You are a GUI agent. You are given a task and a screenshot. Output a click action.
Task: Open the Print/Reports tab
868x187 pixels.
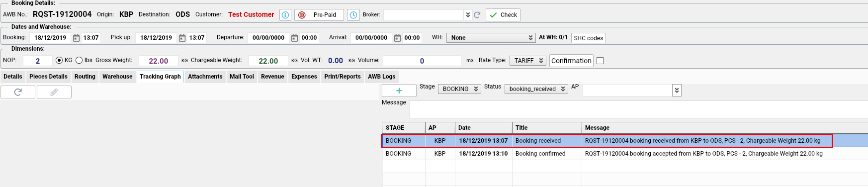343,77
